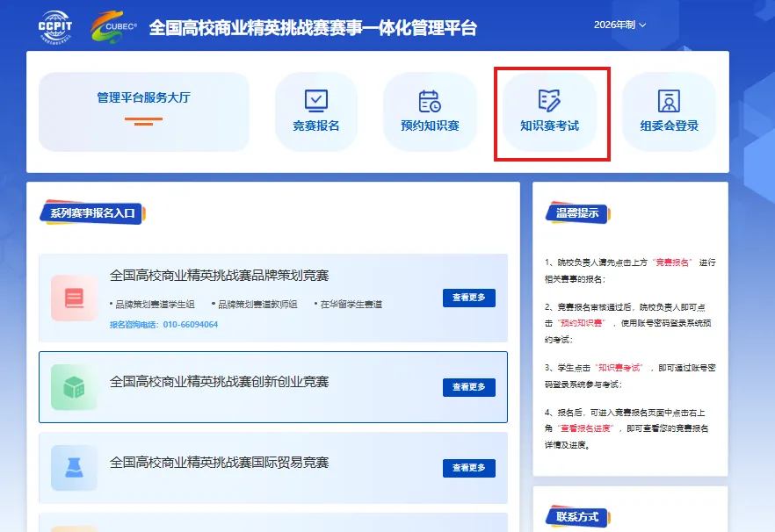The width and height of the screenshot is (775, 532).
Task: Click the 知识赛考试 pencil-paper icon
Action: [x=549, y=101]
